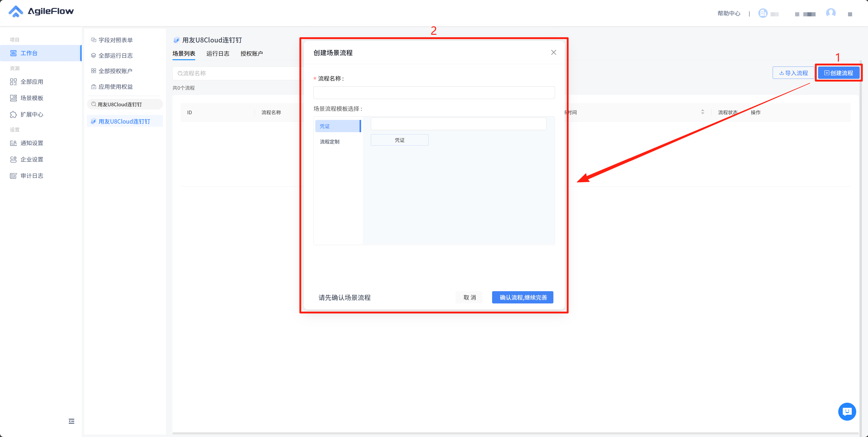
Task: Collapse the sidebar with bottom menu icon
Action: tap(72, 421)
